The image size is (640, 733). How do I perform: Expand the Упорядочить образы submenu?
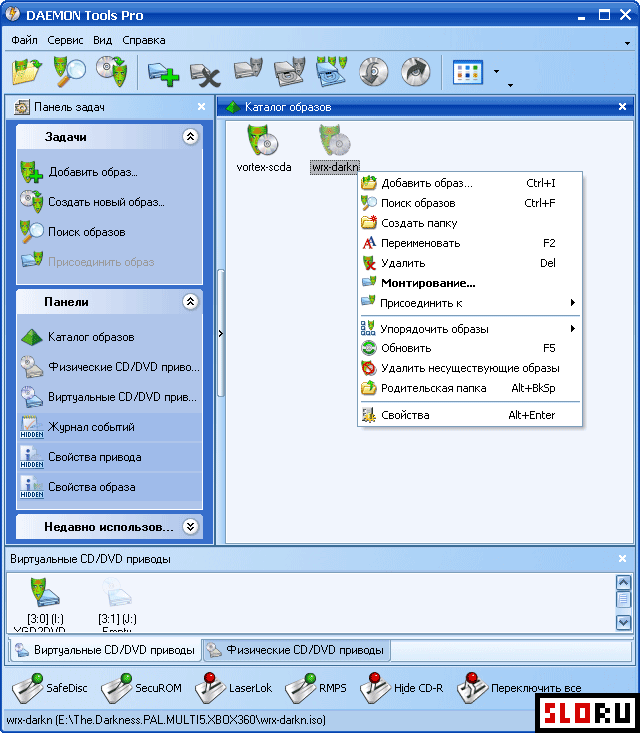[469, 329]
